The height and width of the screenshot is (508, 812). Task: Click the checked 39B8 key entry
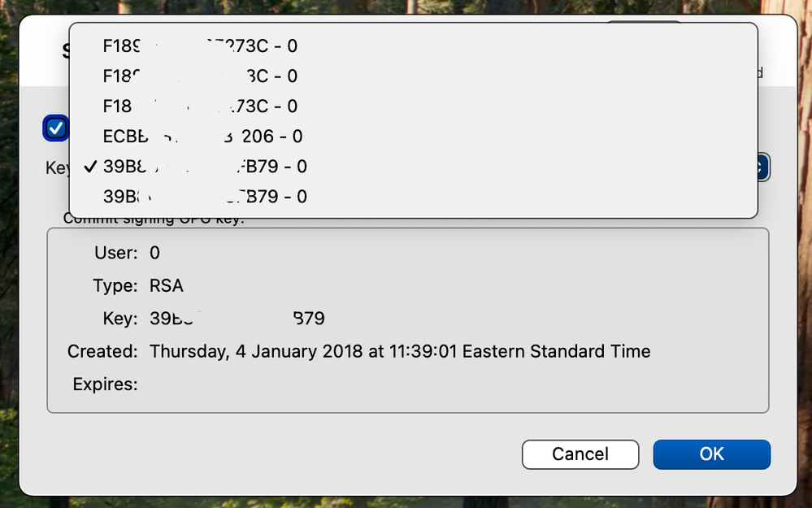point(205,167)
